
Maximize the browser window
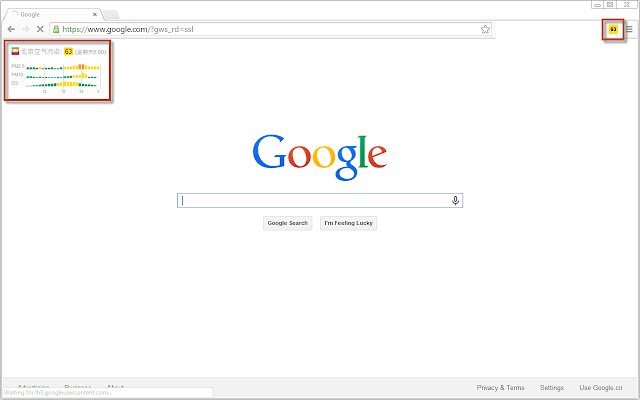coord(610,4)
